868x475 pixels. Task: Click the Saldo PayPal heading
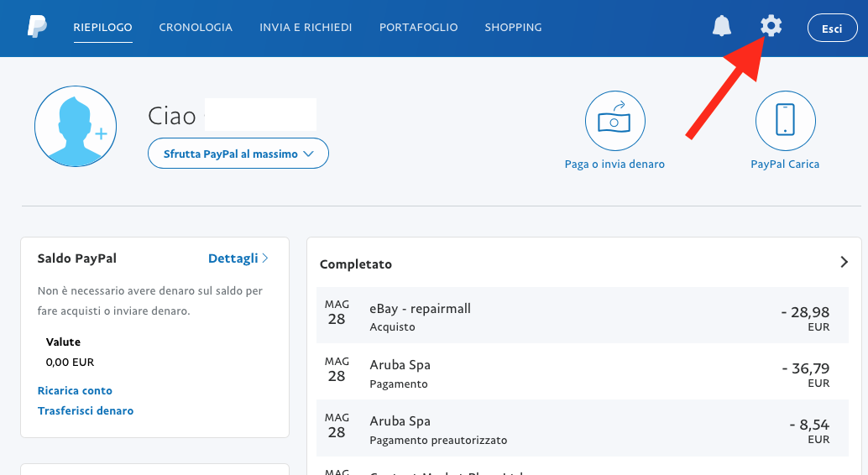coord(77,258)
